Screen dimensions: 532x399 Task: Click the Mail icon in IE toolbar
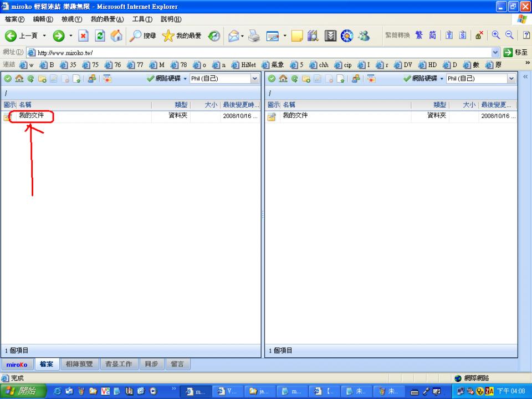(233, 35)
